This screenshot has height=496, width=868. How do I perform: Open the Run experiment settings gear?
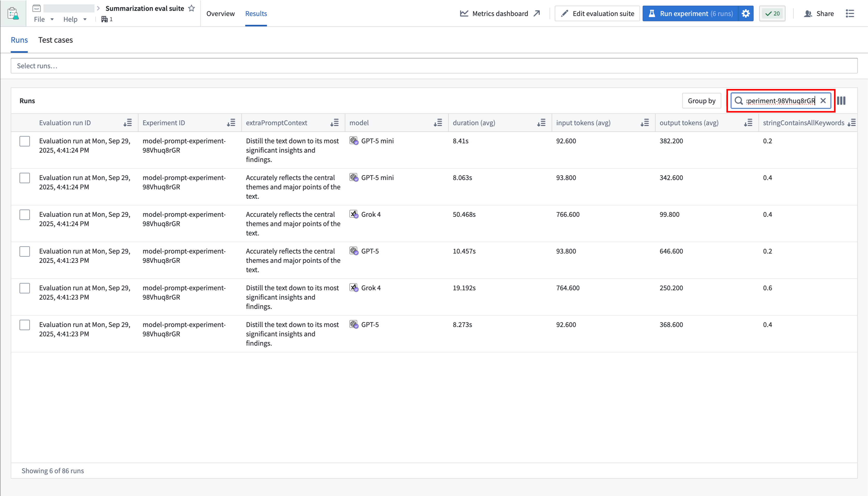745,14
